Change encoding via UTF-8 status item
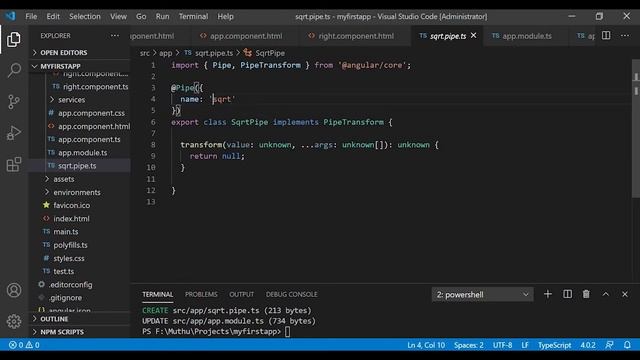This screenshot has width=640, height=360. click(x=502, y=345)
